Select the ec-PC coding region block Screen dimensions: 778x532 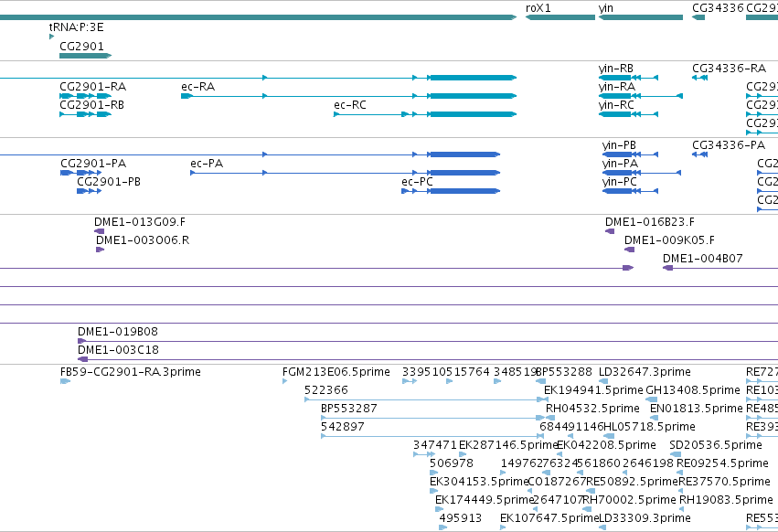[465, 191]
